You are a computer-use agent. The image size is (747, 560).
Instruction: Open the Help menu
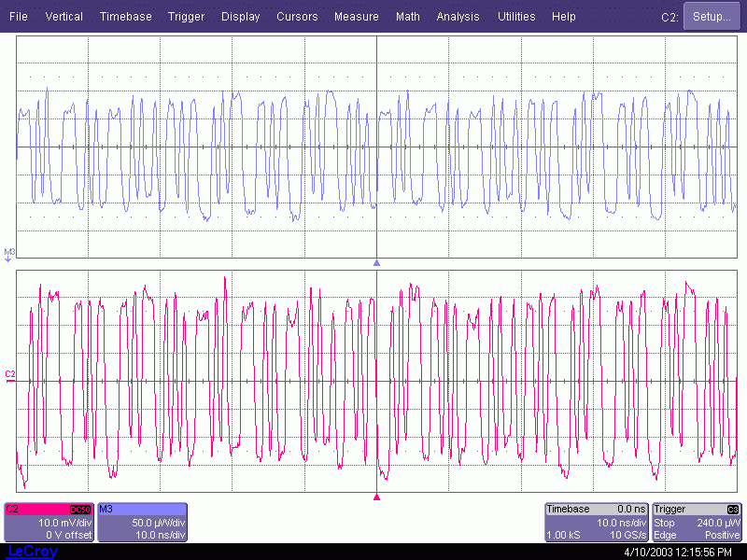click(x=564, y=17)
